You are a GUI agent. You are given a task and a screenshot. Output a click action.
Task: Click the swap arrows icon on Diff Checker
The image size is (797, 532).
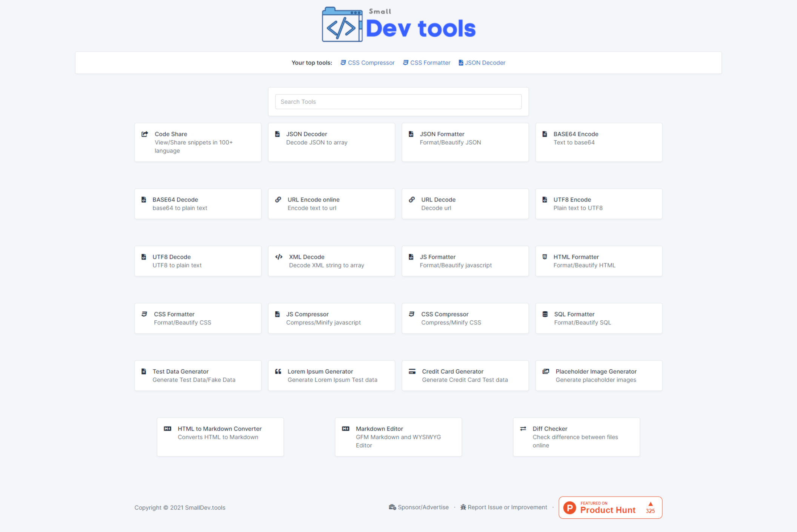[523, 429]
